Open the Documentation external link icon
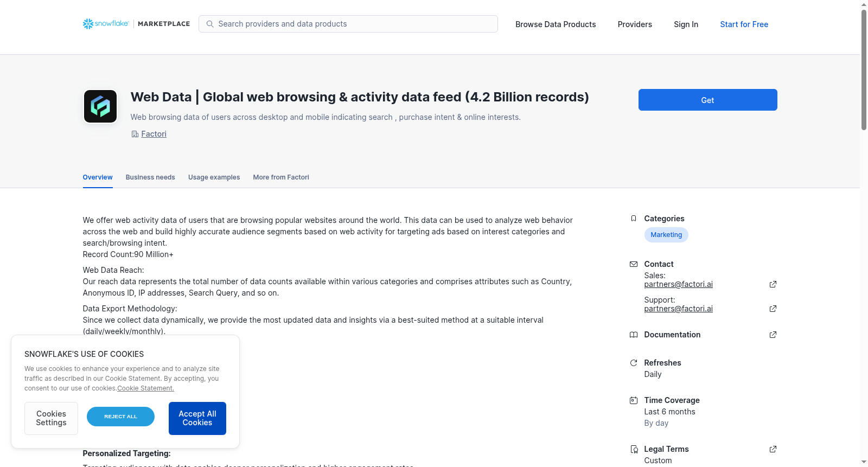The width and height of the screenshot is (868, 467). [x=773, y=335]
